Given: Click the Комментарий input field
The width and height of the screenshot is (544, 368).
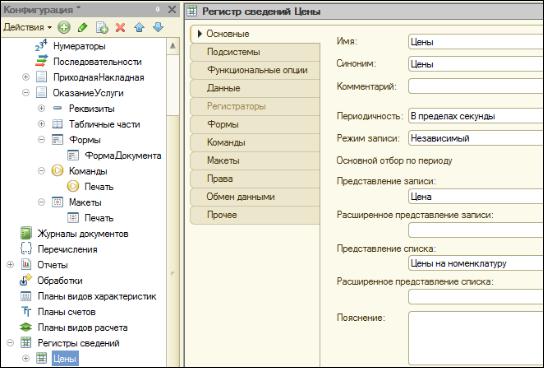Looking at the screenshot, I should click(476, 86).
